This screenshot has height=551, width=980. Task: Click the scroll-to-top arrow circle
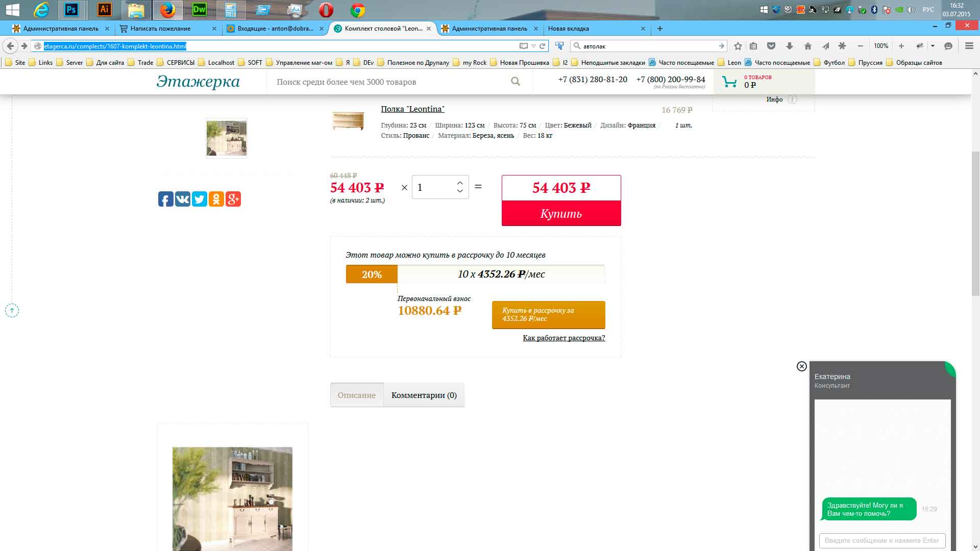[12, 310]
